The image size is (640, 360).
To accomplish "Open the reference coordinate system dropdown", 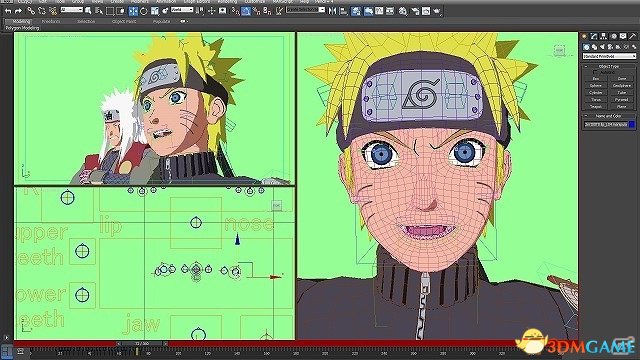I will pyautogui.click(x=182, y=10).
